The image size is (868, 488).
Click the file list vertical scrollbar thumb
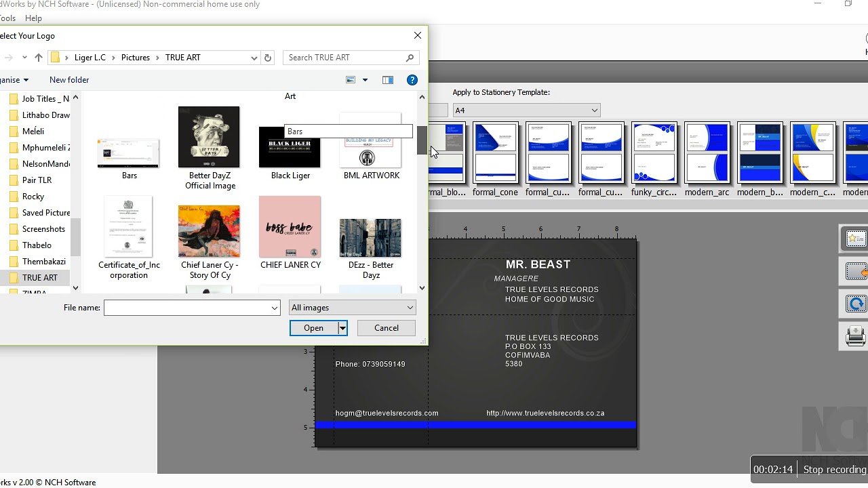pyautogui.click(x=422, y=140)
